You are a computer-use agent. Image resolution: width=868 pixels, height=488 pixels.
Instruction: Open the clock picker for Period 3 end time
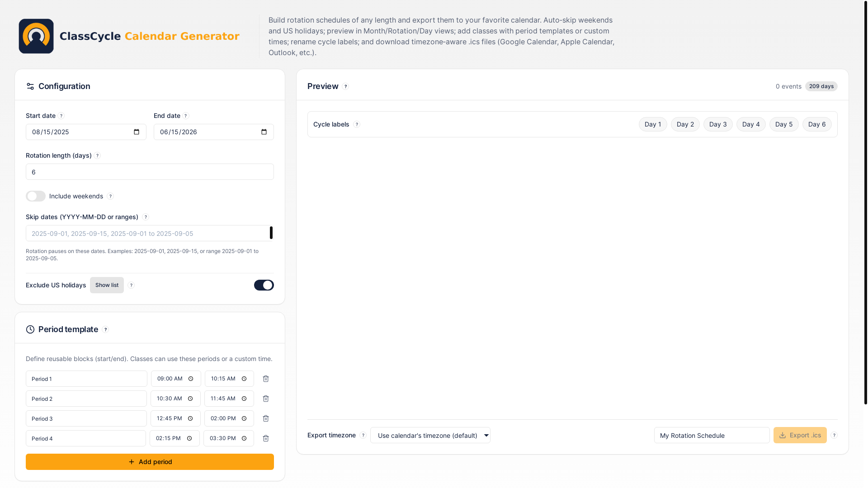click(244, 418)
